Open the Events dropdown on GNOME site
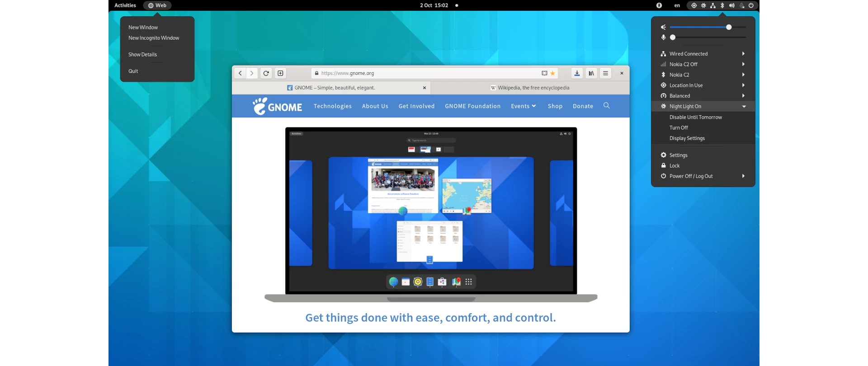Screen dimensions: 868x366 point(523,106)
